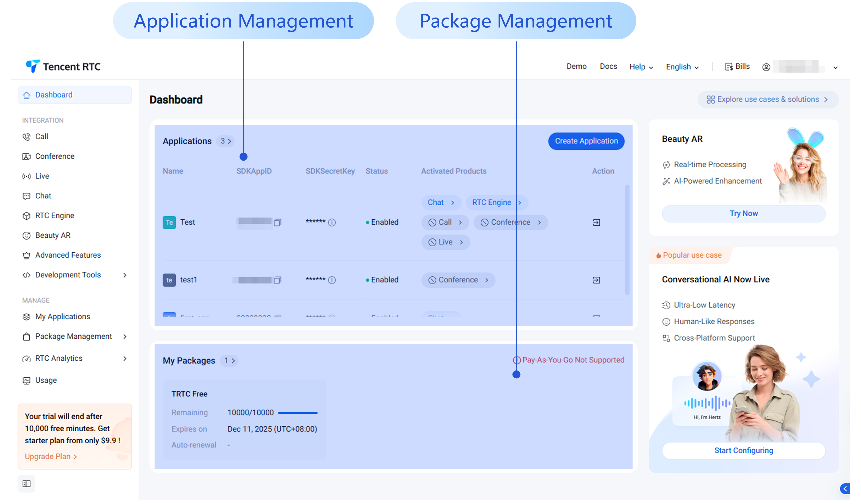Show SDKSecretKey info for test1 application
The width and height of the screenshot is (861, 504).
pyautogui.click(x=332, y=280)
